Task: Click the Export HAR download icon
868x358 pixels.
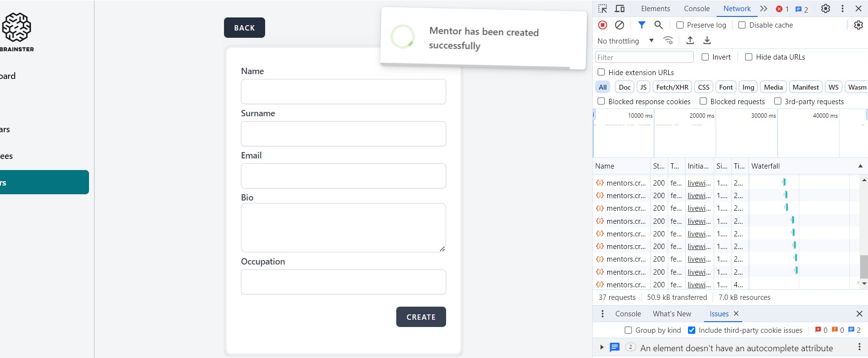Action: tap(707, 41)
